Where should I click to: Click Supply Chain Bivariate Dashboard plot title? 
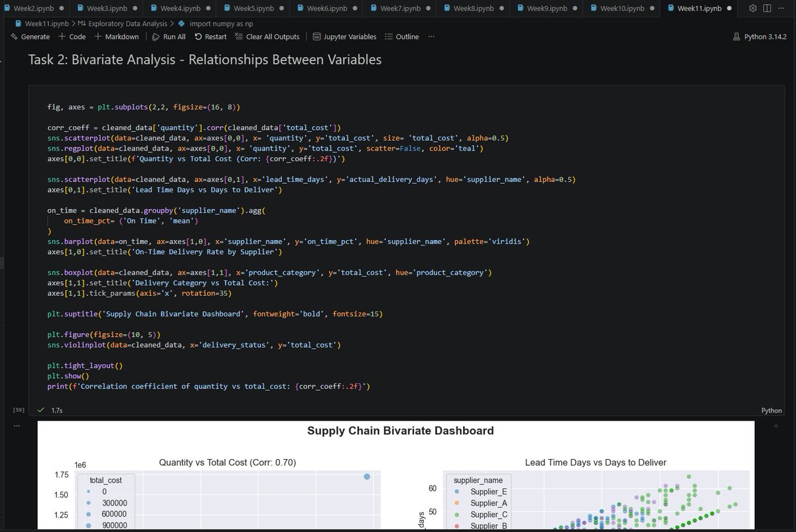[x=401, y=431]
